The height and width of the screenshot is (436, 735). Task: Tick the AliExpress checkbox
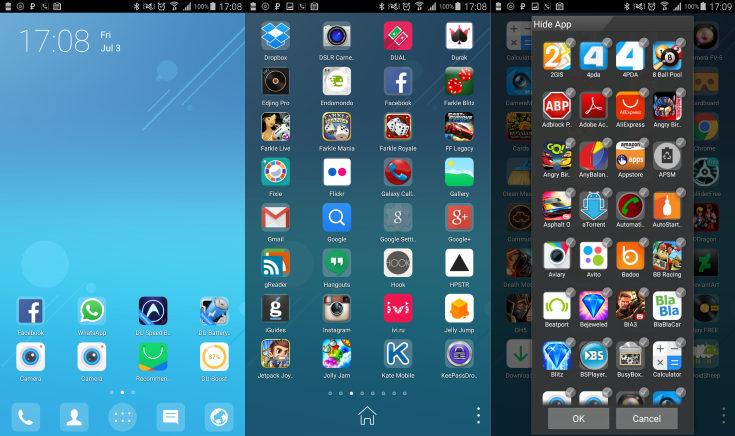click(644, 92)
